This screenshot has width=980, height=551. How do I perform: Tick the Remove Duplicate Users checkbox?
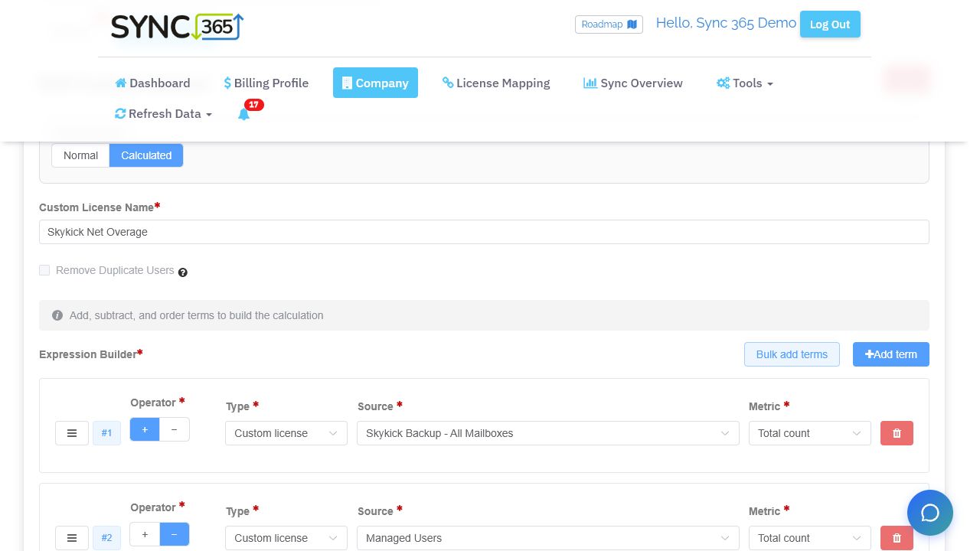click(44, 270)
